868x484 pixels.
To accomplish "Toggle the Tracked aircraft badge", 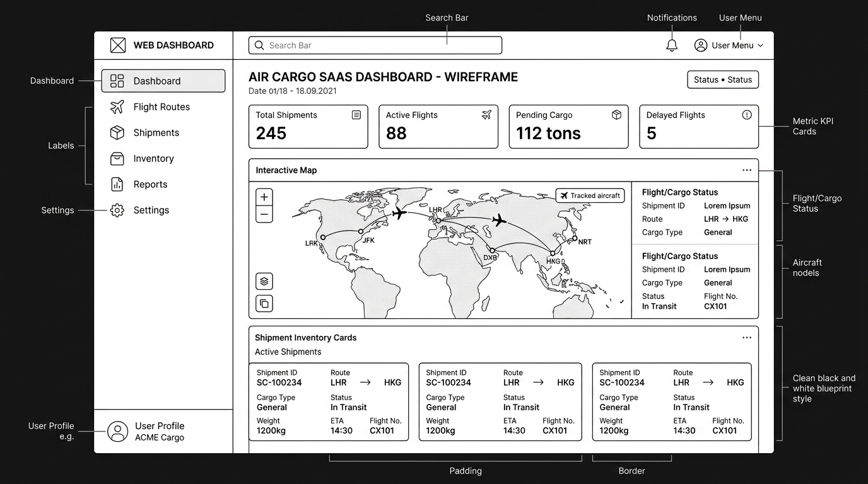I will pos(590,196).
